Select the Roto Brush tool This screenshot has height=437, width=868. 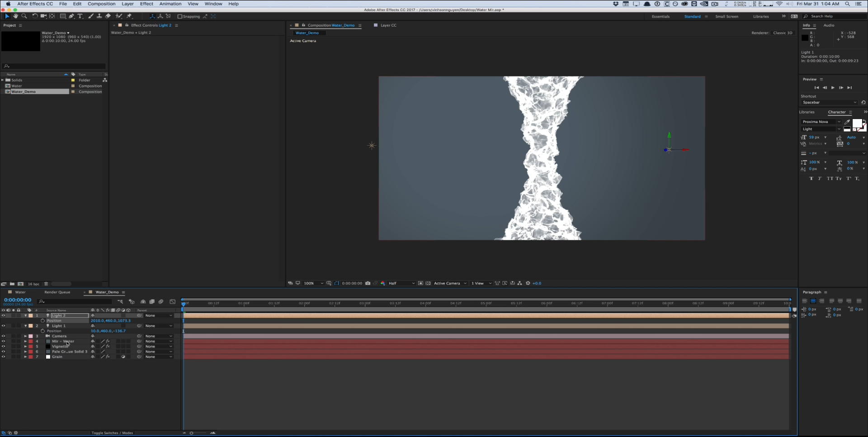click(x=119, y=16)
